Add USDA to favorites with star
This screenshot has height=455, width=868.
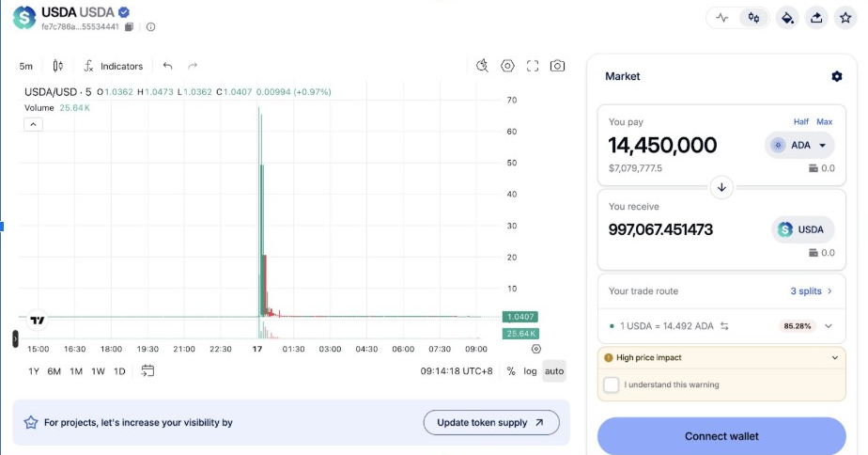point(845,17)
